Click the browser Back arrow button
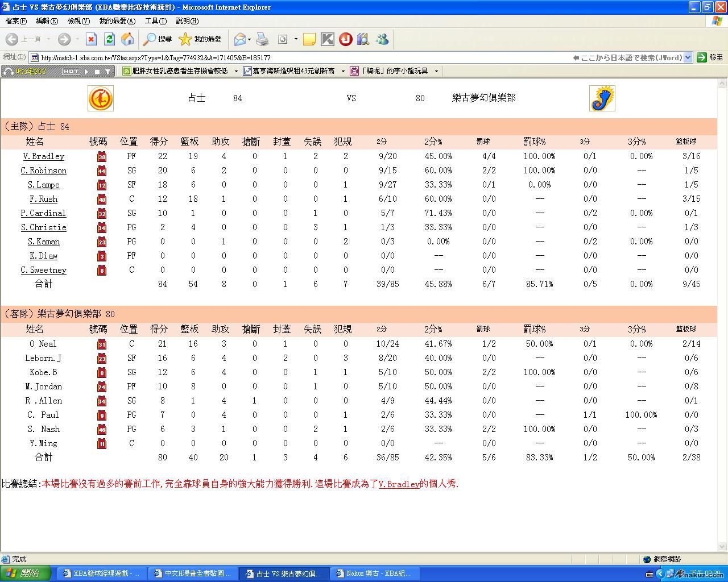728x582 pixels. click(12, 39)
